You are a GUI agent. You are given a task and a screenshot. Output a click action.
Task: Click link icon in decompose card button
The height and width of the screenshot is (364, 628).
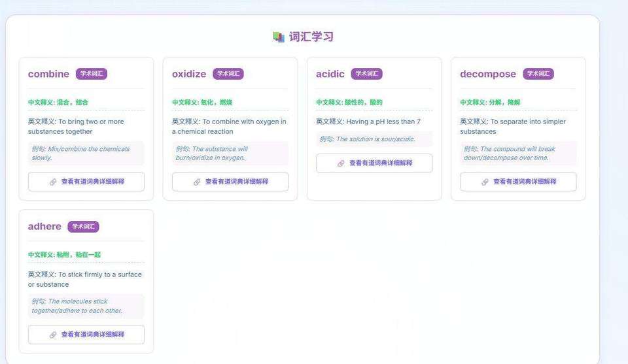tap(485, 182)
